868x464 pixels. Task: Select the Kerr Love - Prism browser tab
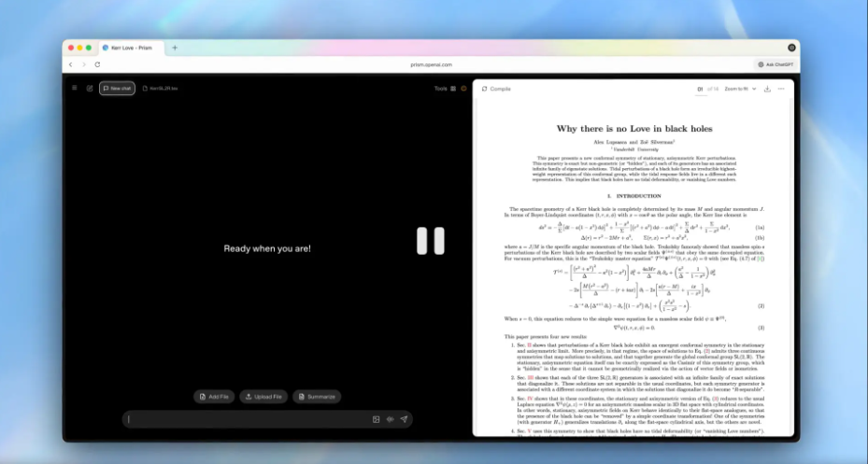[x=131, y=47]
